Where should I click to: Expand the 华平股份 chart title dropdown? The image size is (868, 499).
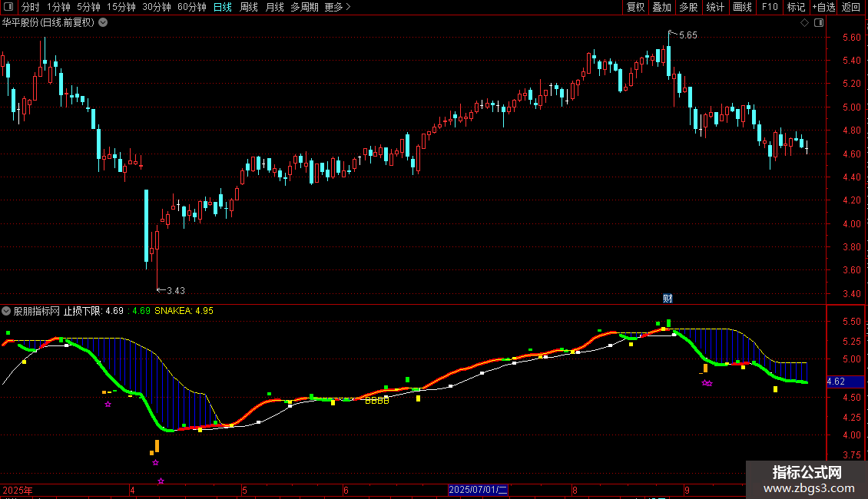(x=103, y=23)
